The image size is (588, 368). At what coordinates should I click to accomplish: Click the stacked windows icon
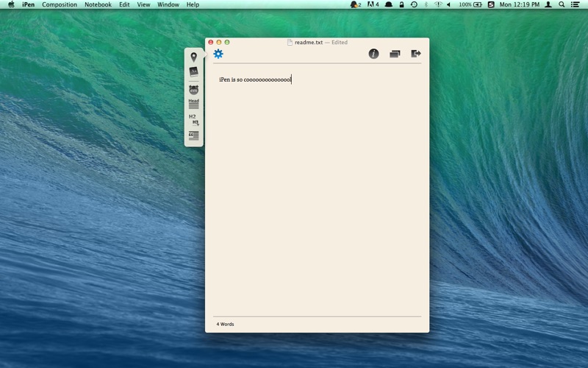(395, 54)
